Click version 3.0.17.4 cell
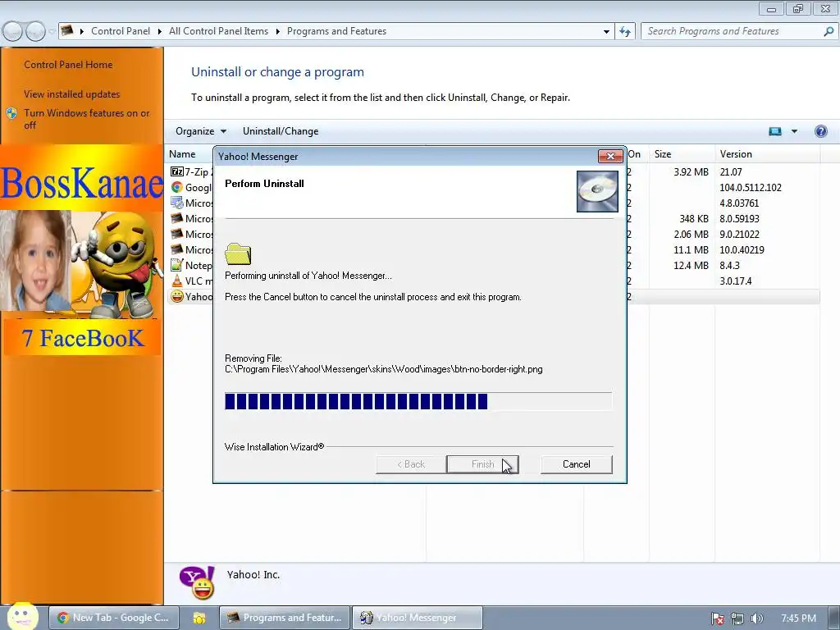The width and height of the screenshot is (840, 630). (x=735, y=281)
